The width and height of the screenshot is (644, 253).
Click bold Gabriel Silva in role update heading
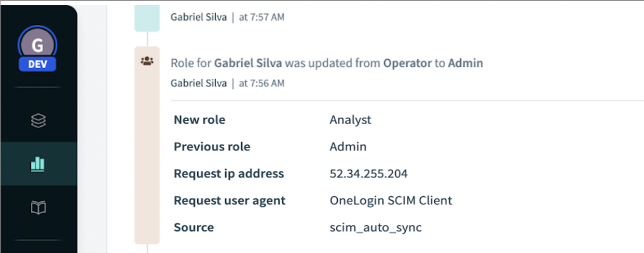pyautogui.click(x=248, y=63)
